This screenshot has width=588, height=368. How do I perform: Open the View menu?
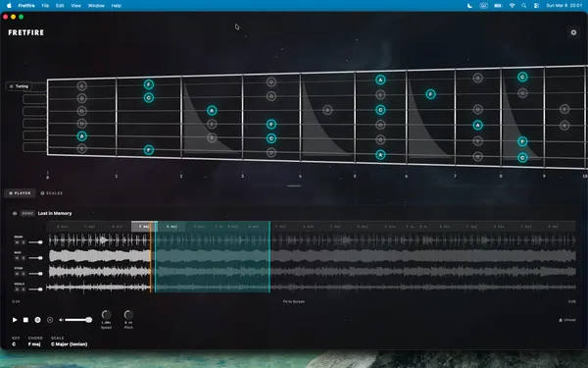75,6
